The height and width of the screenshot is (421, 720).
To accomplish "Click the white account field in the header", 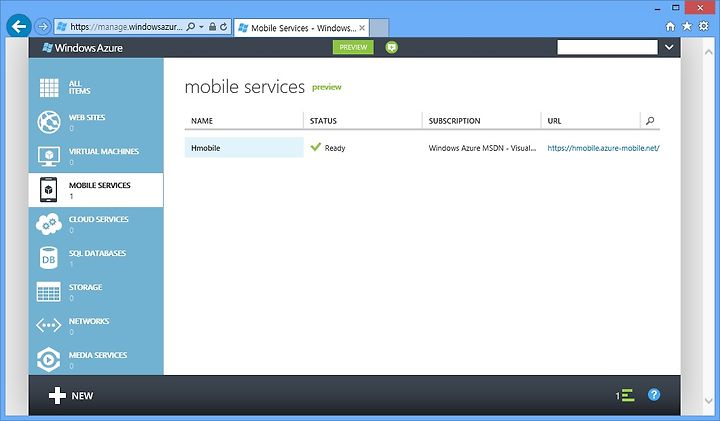I will pyautogui.click(x=607, y=47).
